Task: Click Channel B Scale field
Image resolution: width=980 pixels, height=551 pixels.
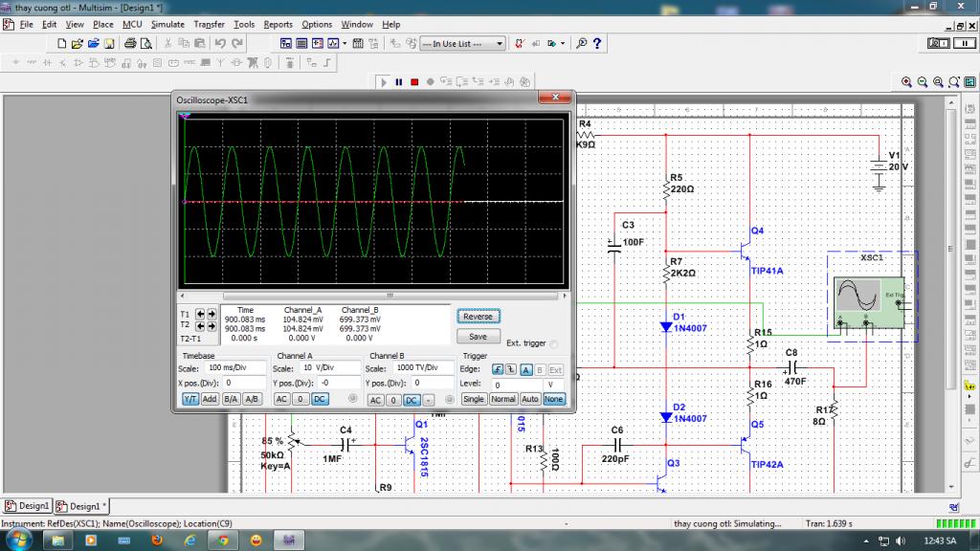Action: tap(423, 368)
